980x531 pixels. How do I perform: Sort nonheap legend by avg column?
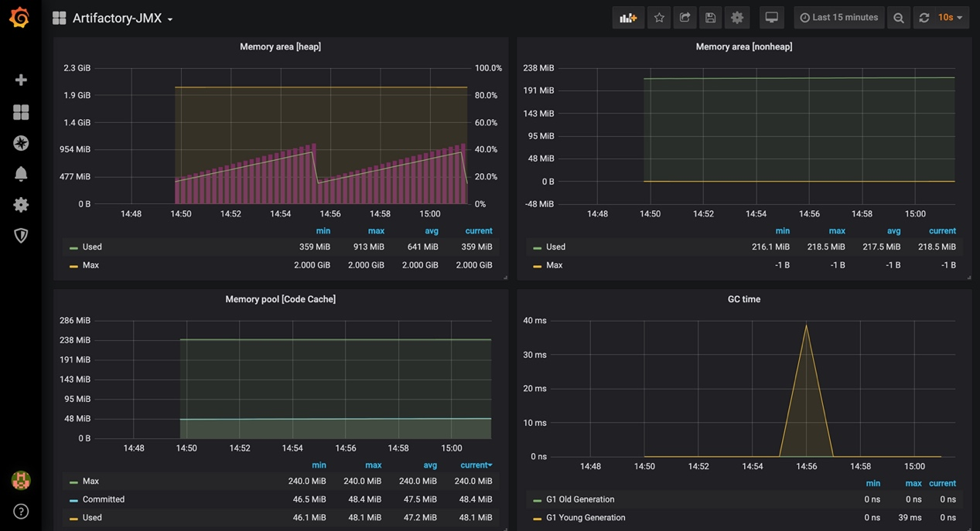(893, 231)
